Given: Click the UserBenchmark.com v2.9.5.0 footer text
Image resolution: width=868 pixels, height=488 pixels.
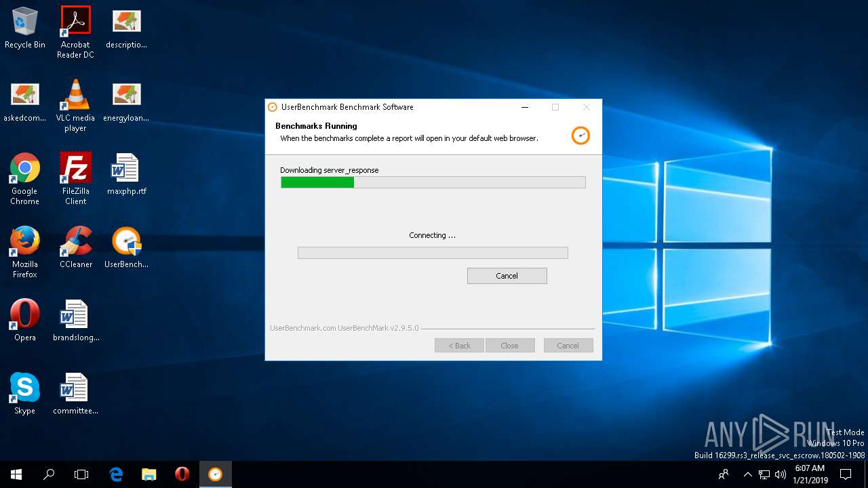Looking at the screenshot, I should [x=344, y=328].
